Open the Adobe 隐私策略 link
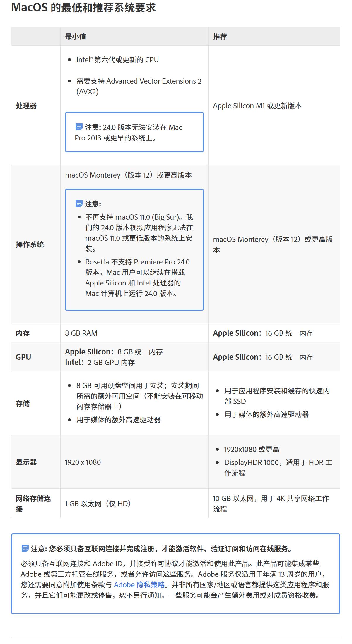This screenshot has height=644, width=352. tap(139, 585)
